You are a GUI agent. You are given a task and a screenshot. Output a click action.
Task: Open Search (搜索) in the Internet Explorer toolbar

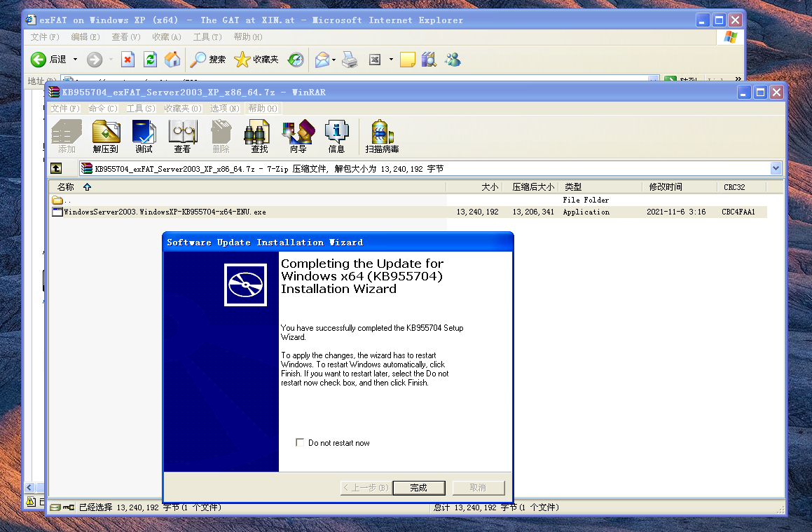207,60
